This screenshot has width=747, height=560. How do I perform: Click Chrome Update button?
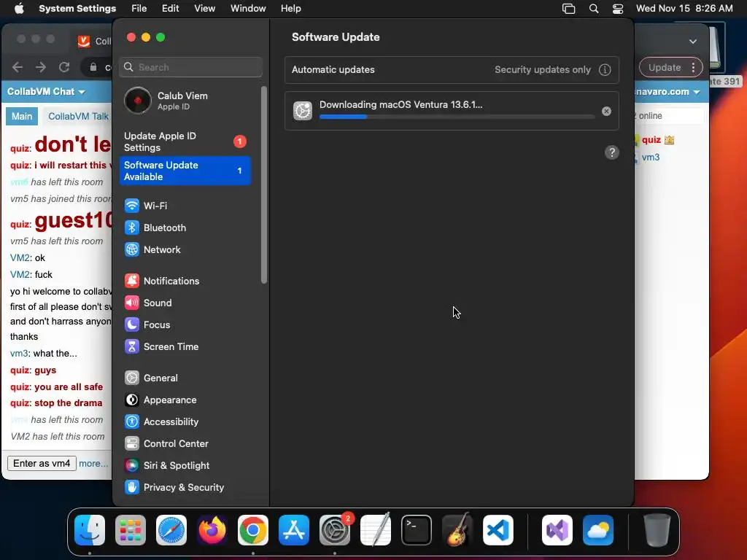click(x=664, y=68)
